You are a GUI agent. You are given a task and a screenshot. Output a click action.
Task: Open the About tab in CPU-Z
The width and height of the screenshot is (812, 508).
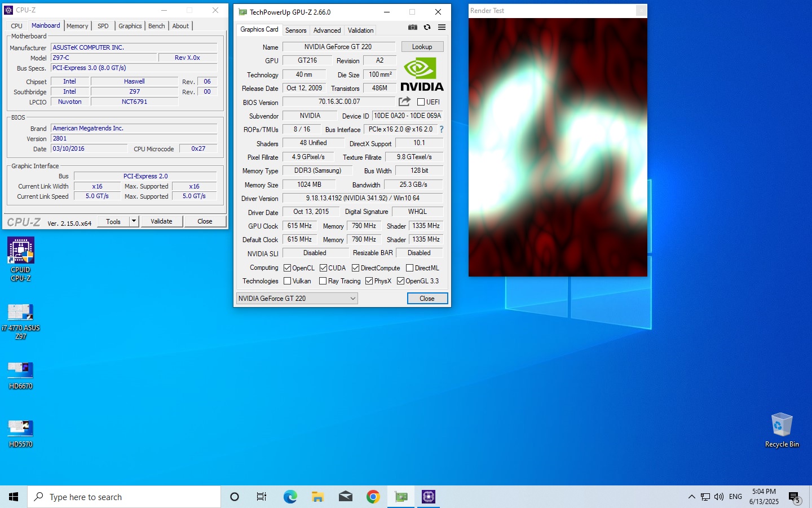point(180,26)
